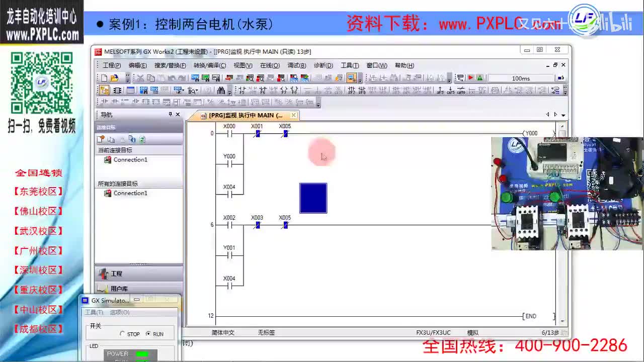Open the 窗口(W) menu
The image size is (644, 362).
pyautogui.click(x=377, y=65)
